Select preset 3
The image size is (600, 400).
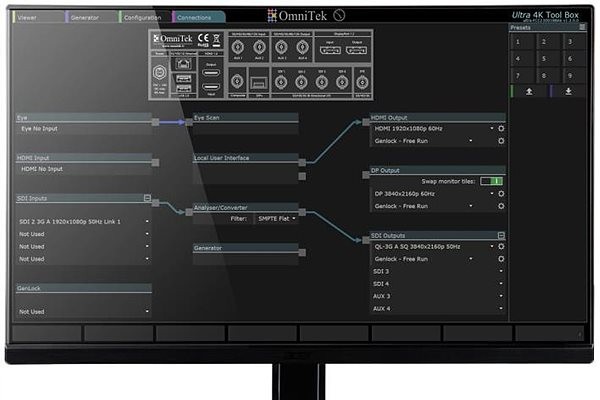574,41
